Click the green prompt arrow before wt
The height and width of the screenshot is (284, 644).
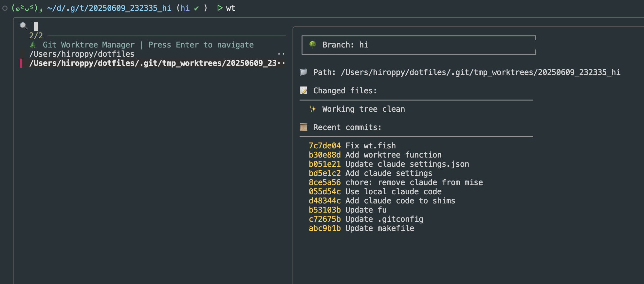[x=220, y=8]
